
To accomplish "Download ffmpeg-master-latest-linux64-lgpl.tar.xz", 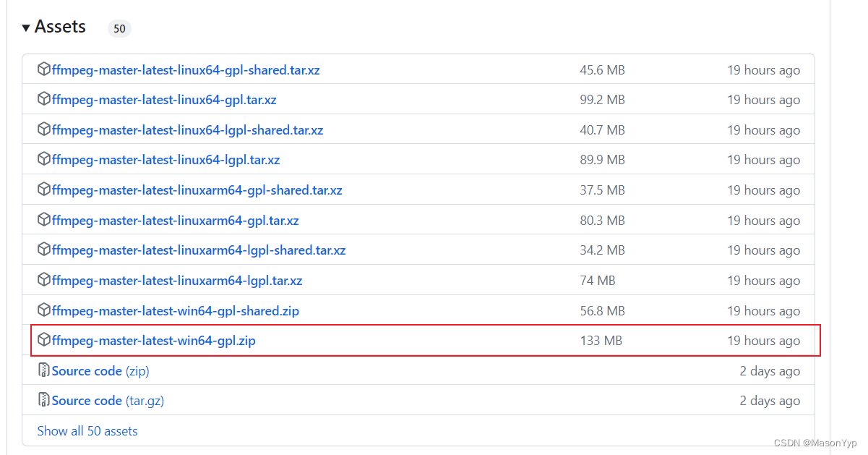I will 166,160.
